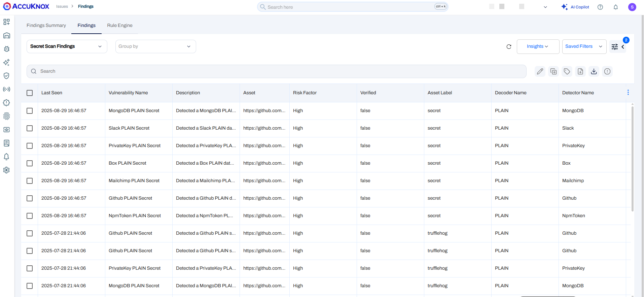Image resolution: width=644 pixels, height=297 pixels.
Task: Click the vertical scrollbar of findings table
Action: 633,158
